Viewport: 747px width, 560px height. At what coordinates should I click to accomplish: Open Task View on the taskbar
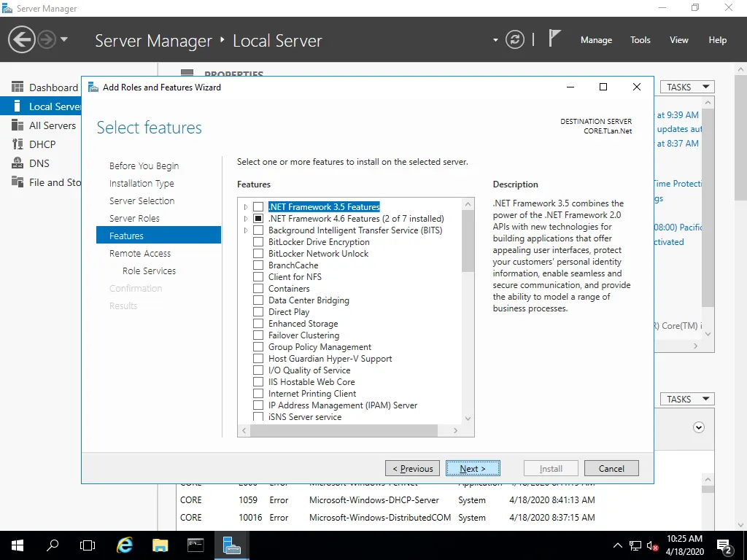coord(88,545)
